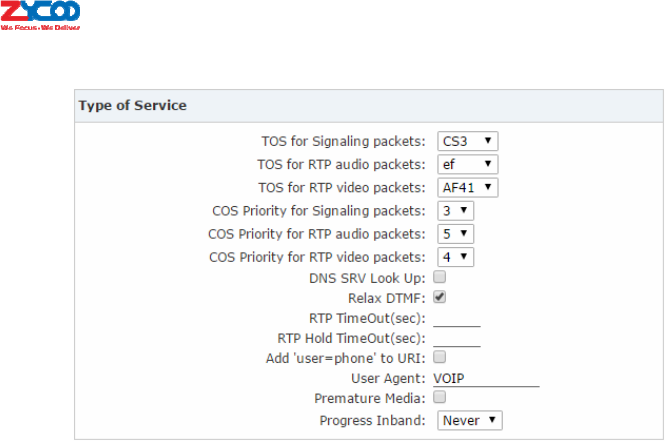
Task: Expand COS Priority for RTP video dropdown
Action: tap(456, 257)
